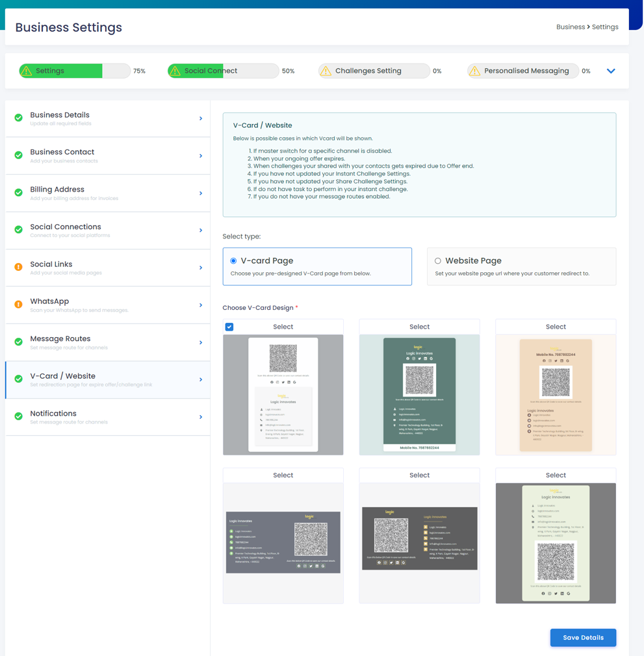
Task: Click Select on the grey-blue horizontal V-Card design
Action: click(x=283, y=475)
